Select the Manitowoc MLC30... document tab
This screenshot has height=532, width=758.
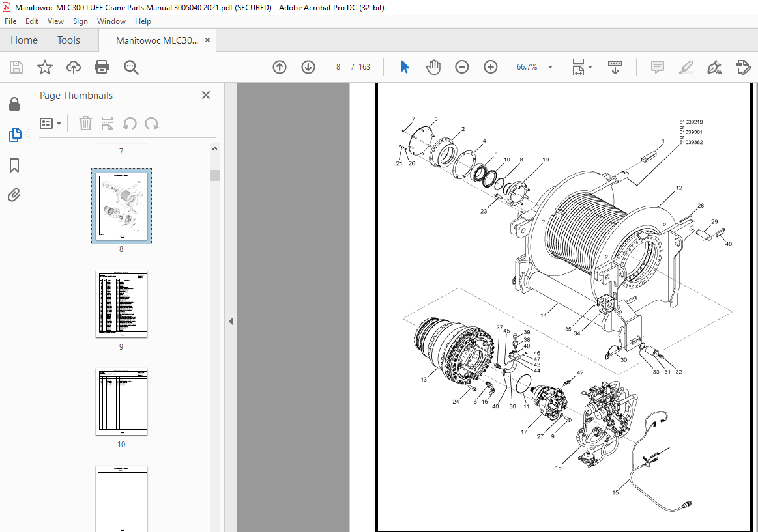point(157,40)
